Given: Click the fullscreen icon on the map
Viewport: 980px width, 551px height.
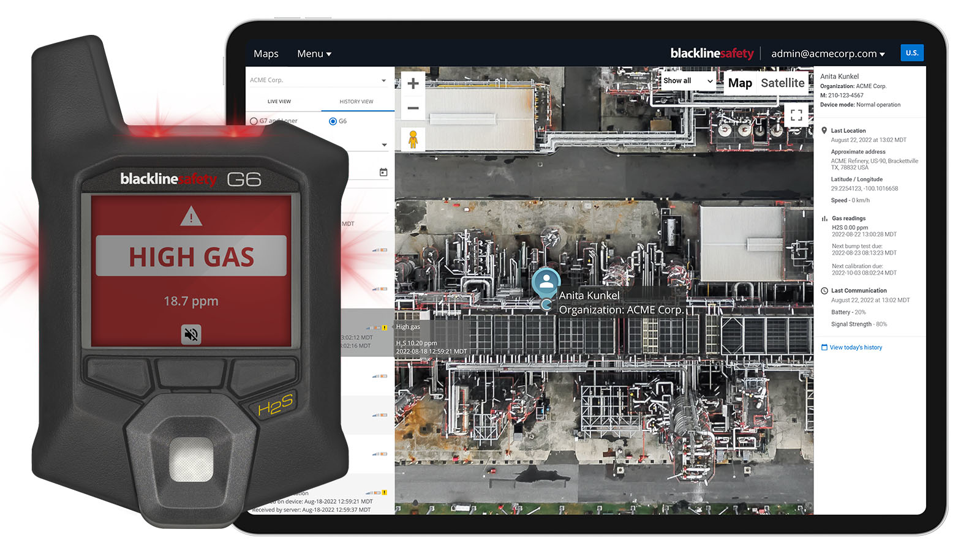Looking at the screenshot, I should [x=797, y=115].
